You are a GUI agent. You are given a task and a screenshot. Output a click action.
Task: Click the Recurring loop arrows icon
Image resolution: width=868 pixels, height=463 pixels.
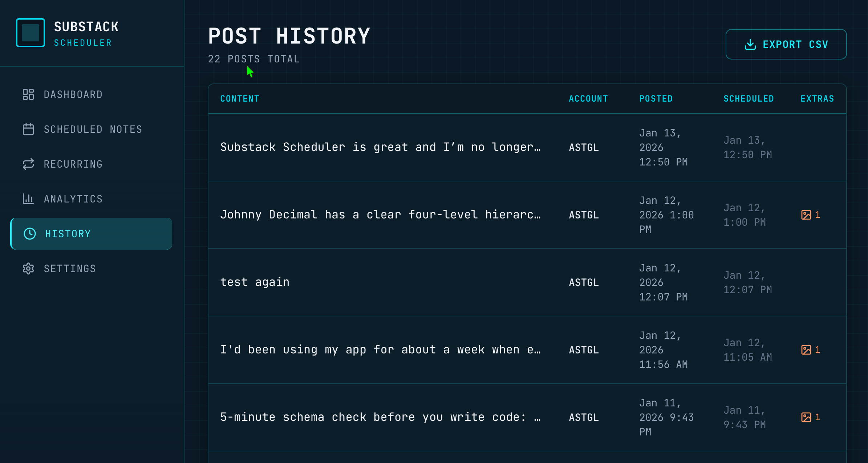28,164
